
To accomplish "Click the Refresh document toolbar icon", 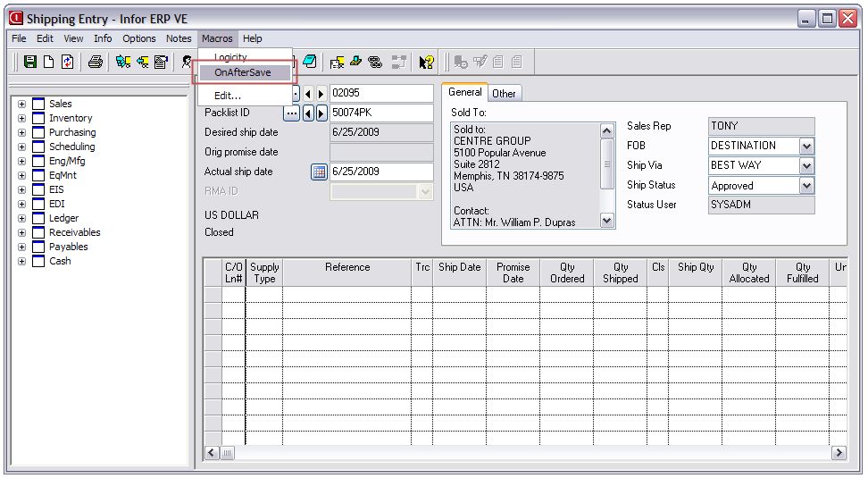I will 68,62.
